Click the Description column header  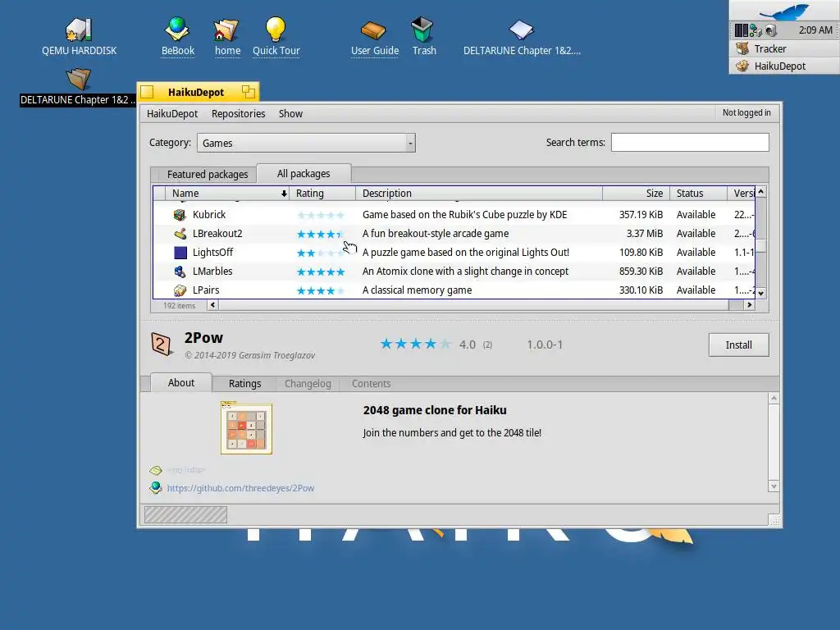pyautogui.click(x=479, y=194)
